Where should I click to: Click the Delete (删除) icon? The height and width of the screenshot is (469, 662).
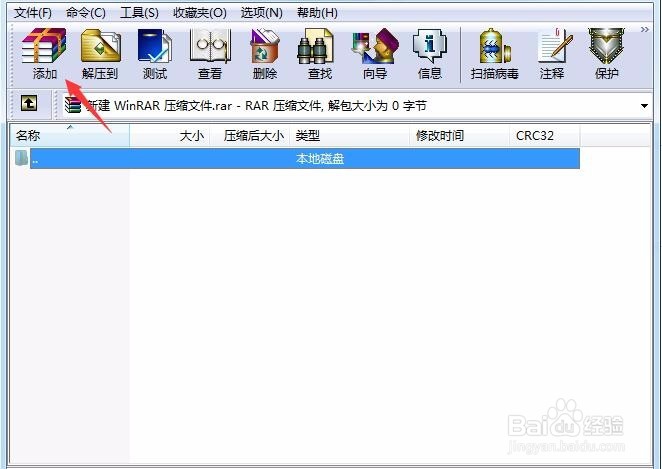pyautogui.click(x=265, y=54)
